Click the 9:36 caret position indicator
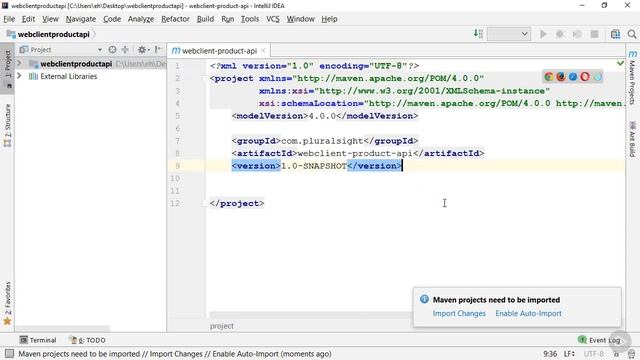Screen dimensions: 640x360 tap(550, 354)
